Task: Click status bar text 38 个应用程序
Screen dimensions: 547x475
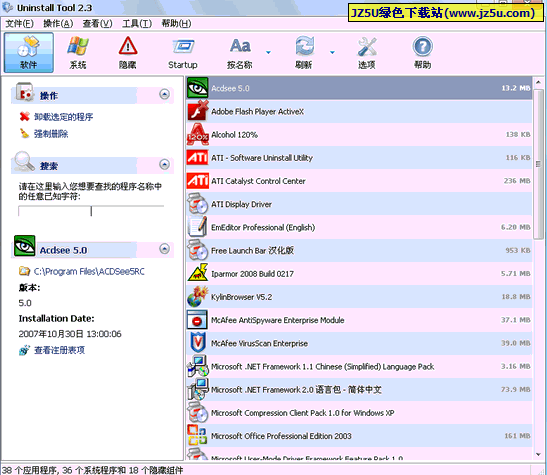Action: coord(29,470)
